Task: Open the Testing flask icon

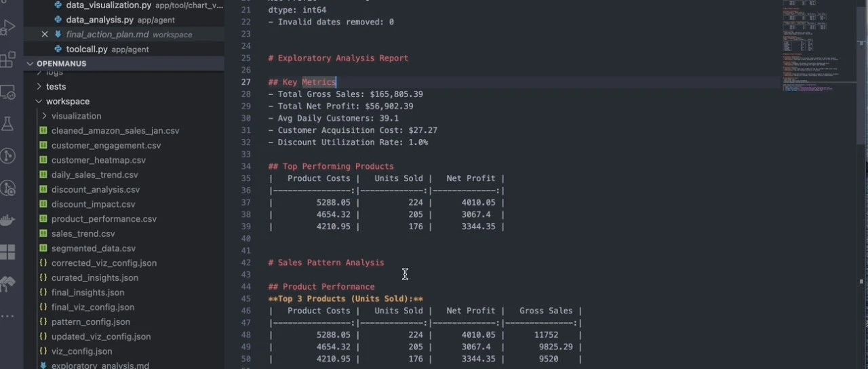Action: 8,123
